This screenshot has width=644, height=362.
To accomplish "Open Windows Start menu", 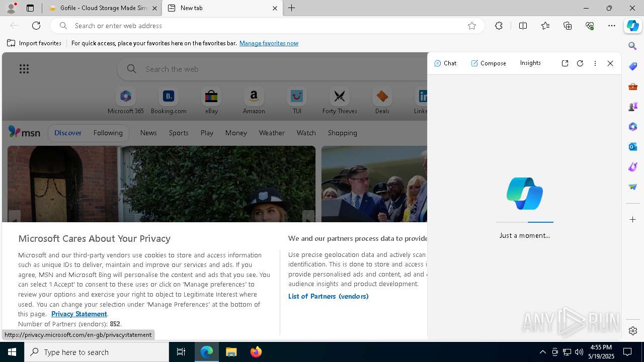I will 12,352.
